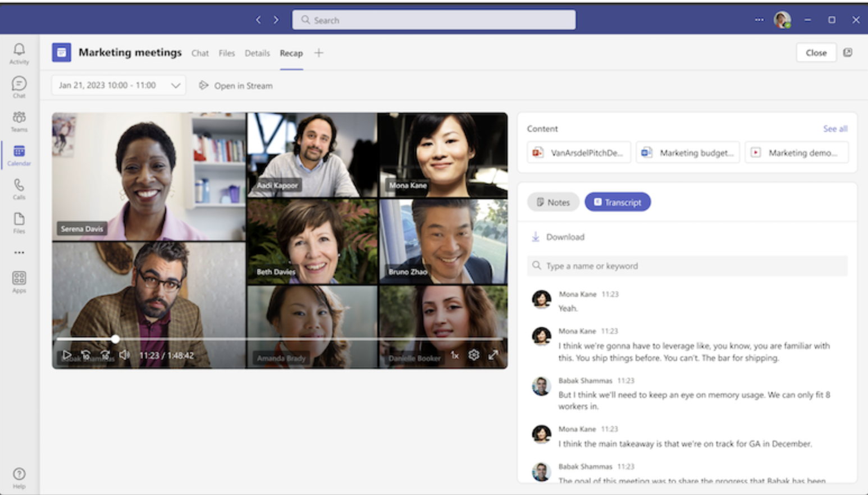Image resolution: width=868 pixels, height=495 pixels.
Task: Go to Calls in the sidebar
Action: coord(19,189)
